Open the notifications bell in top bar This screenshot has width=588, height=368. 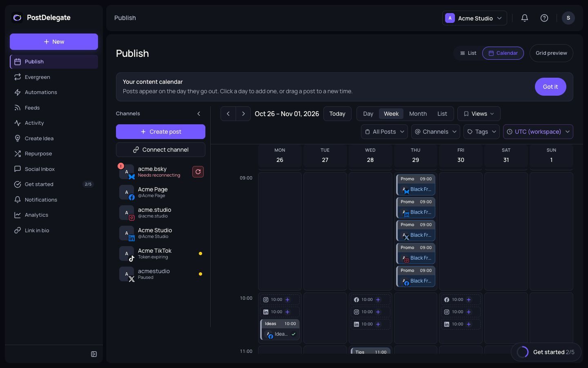pos(525,18)
